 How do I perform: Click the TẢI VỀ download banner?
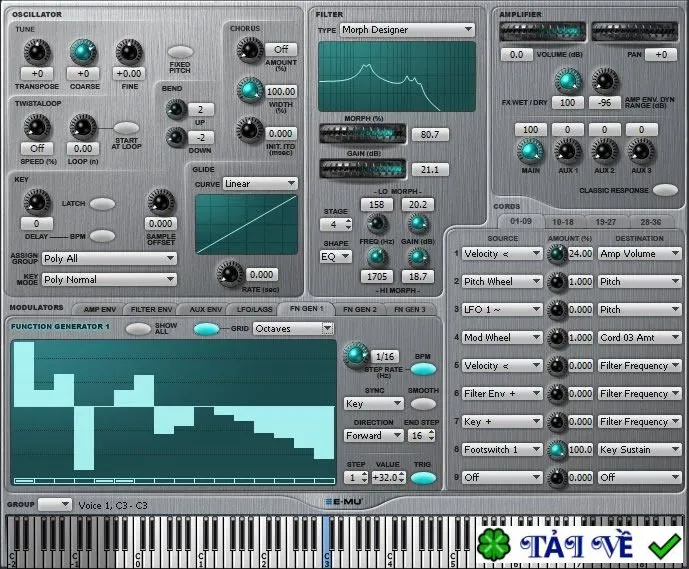click(580, 544)
